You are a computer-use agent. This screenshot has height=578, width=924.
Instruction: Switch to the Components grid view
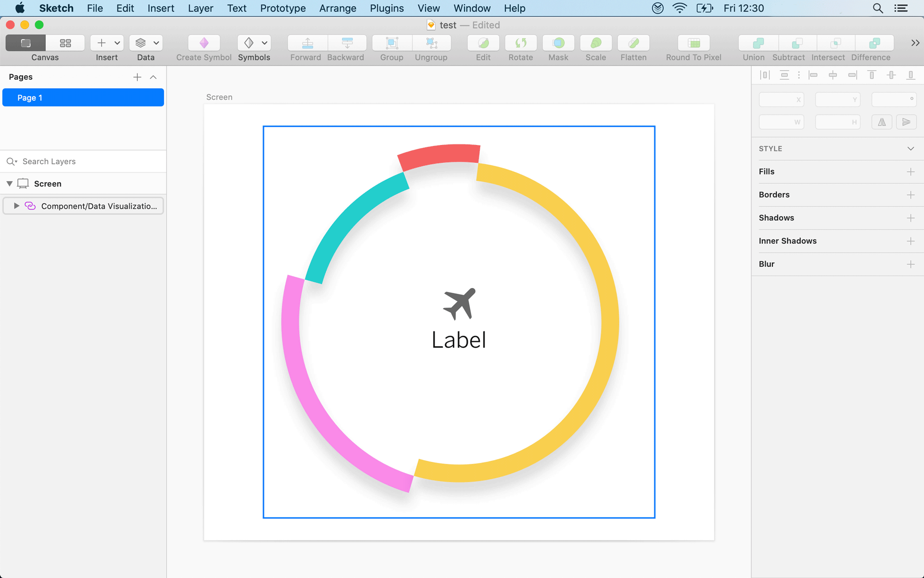[65, 43]
